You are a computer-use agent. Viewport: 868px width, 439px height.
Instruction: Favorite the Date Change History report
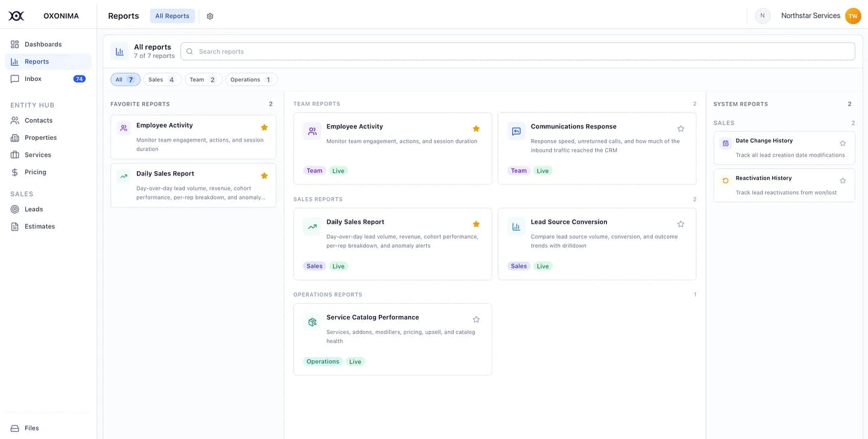pos(843,144)
